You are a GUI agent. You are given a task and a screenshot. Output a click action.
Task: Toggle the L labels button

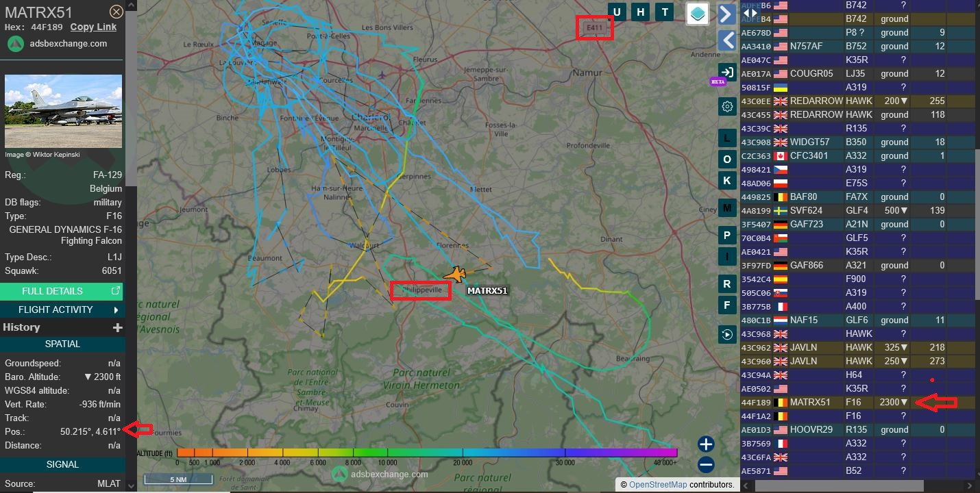pos(727,138)
